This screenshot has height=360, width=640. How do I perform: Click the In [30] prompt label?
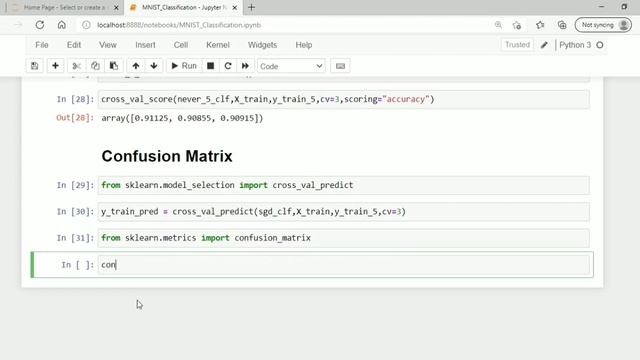[x=75, y=211]
